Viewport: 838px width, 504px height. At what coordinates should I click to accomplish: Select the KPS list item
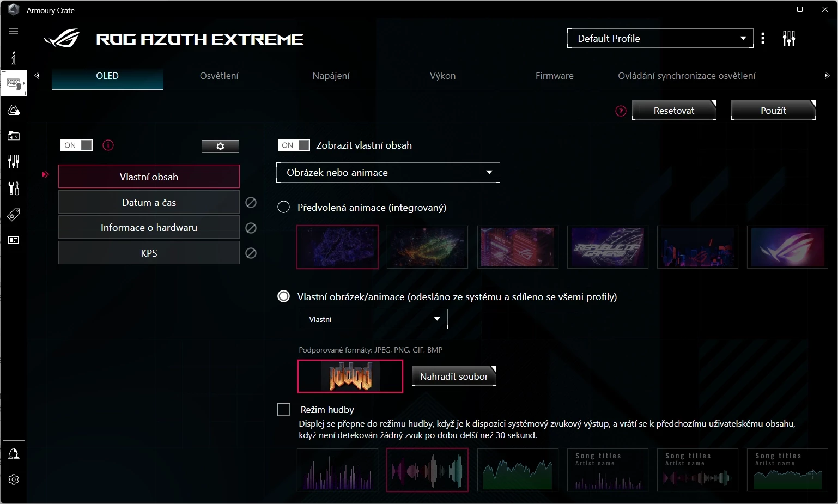149,253
